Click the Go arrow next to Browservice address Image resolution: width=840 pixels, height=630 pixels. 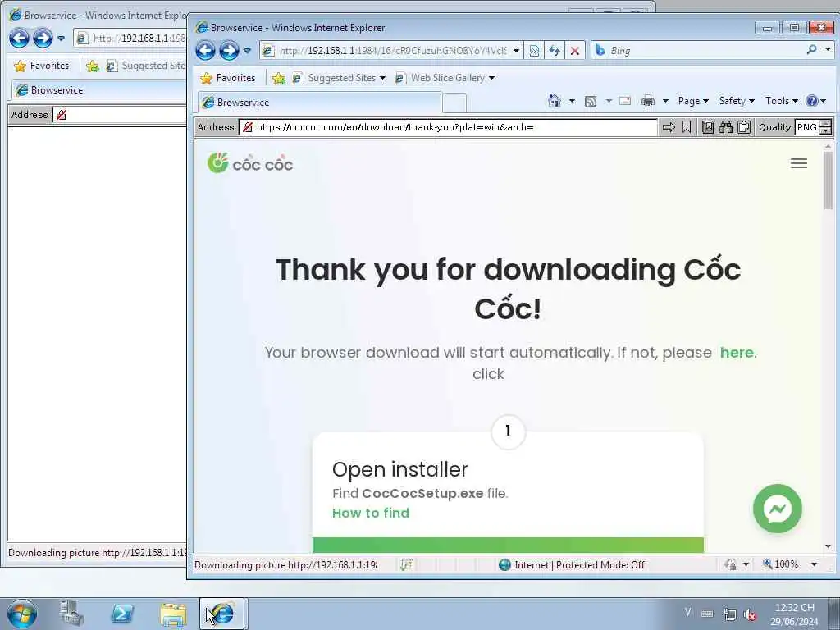pyautogui.click(x=669, y=127)
